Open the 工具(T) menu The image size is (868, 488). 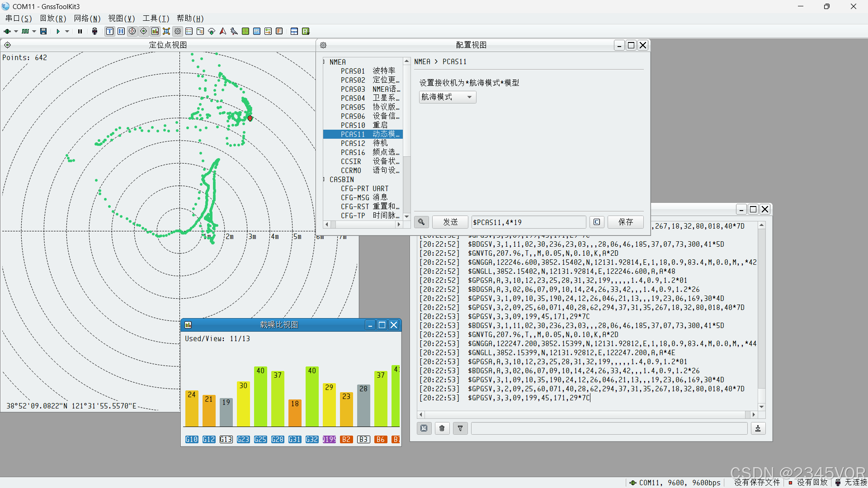tap(156, 19)
